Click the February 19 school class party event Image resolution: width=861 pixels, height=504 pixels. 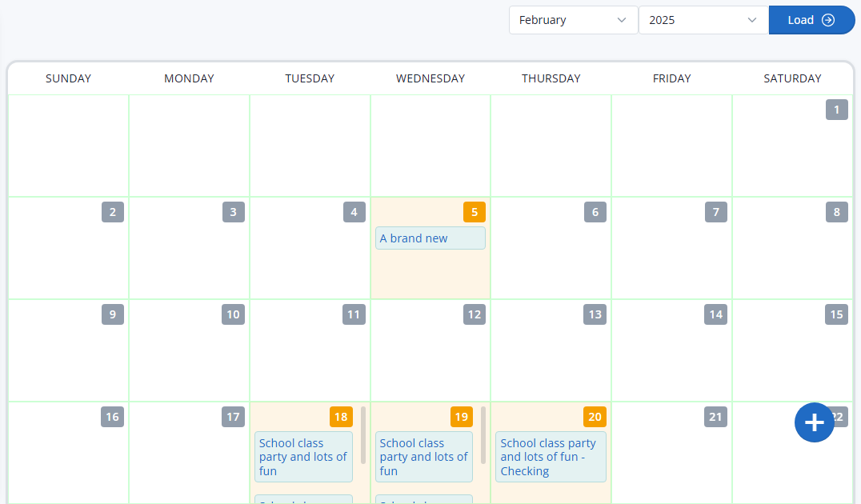pyautogui.click(x=423, y=457)
